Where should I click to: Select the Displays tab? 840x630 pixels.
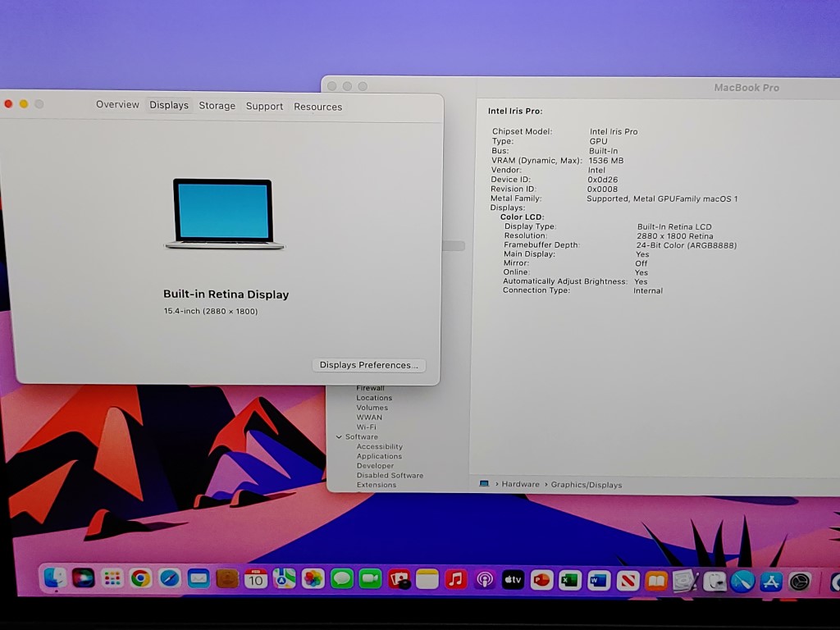(169, 105)
